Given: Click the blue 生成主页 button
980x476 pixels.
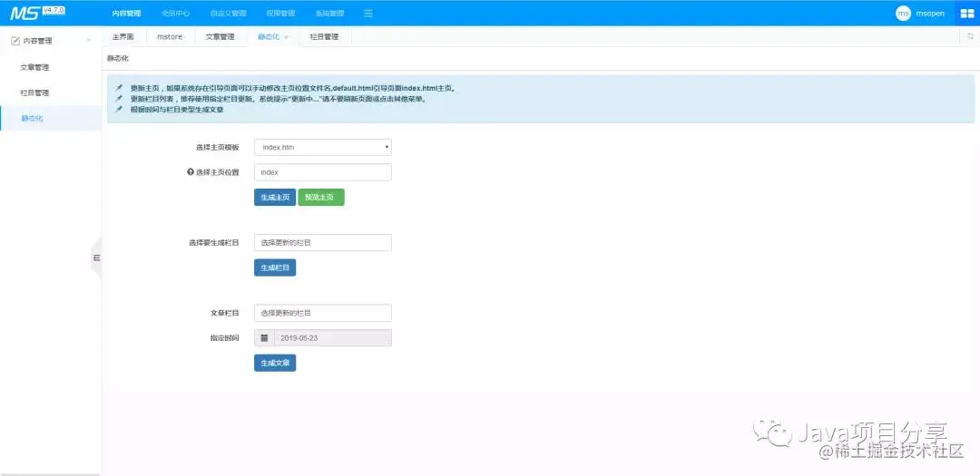Looking at the screenshot, I should pos(275,197).
